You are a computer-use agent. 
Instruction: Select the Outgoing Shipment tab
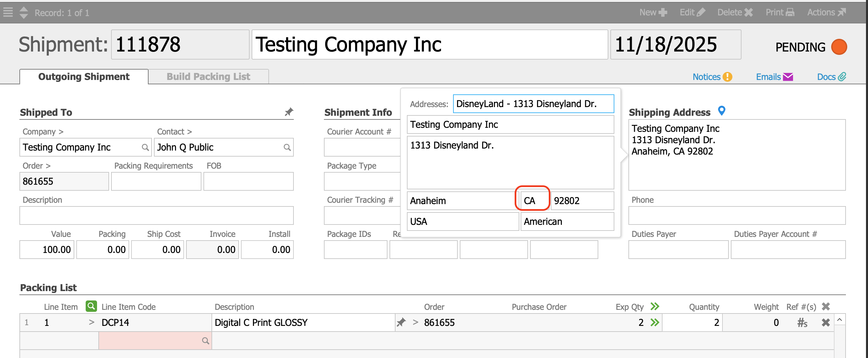[84, 77]
